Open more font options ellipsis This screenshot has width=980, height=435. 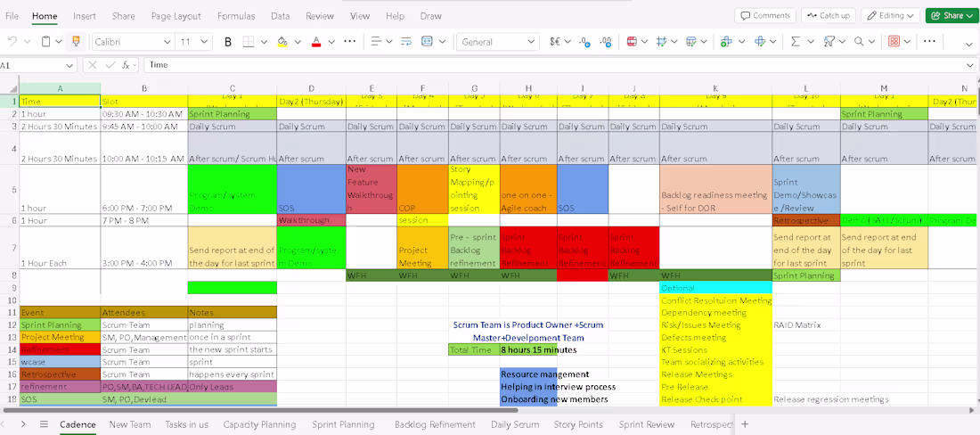tap(349, 41)
